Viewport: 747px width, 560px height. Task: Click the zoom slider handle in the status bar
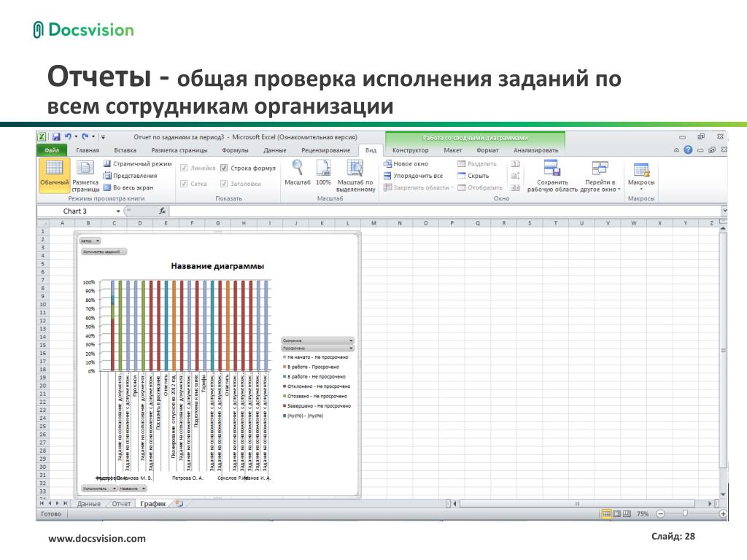click(x=685, y=513)
